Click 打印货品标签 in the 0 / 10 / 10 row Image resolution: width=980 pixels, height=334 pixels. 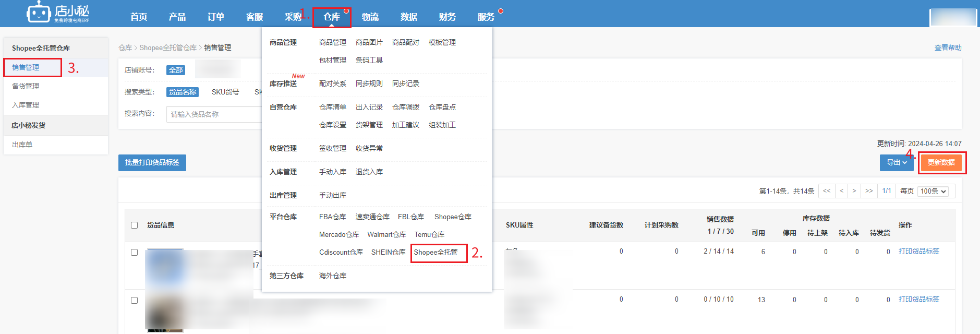click(919, 299)
